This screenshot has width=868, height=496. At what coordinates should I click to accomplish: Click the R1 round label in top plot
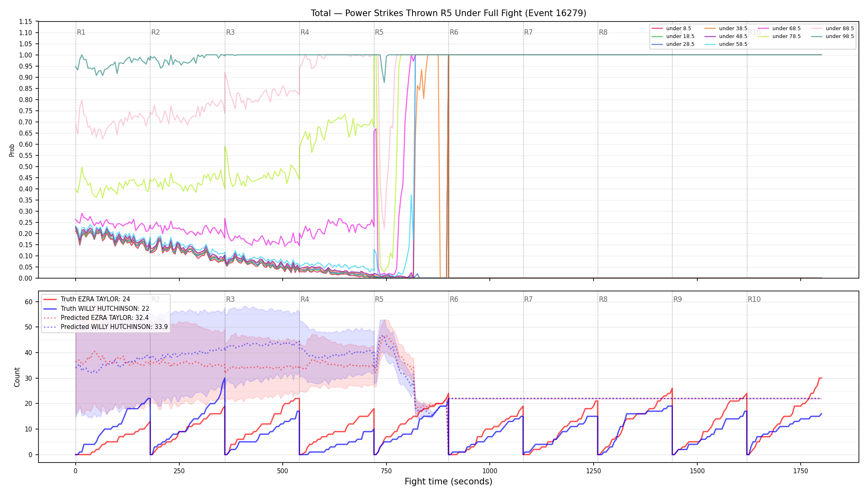coord(81,32)
